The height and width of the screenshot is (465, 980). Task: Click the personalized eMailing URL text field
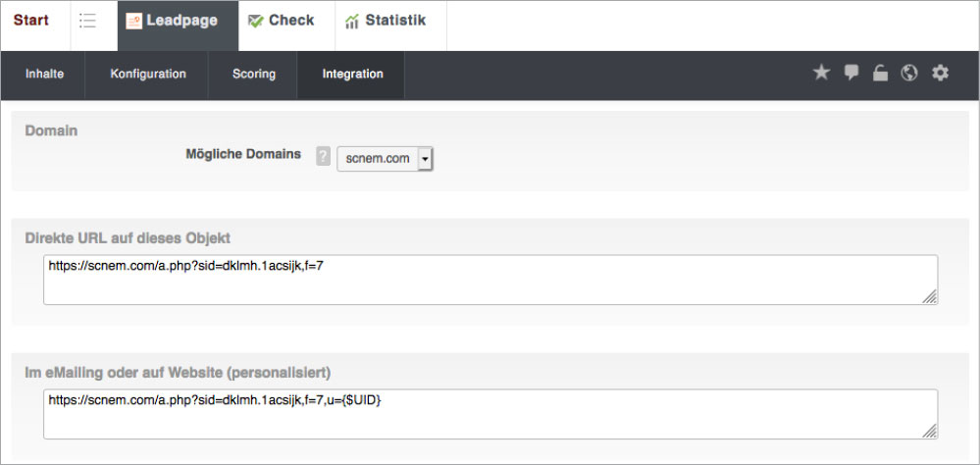489,414
